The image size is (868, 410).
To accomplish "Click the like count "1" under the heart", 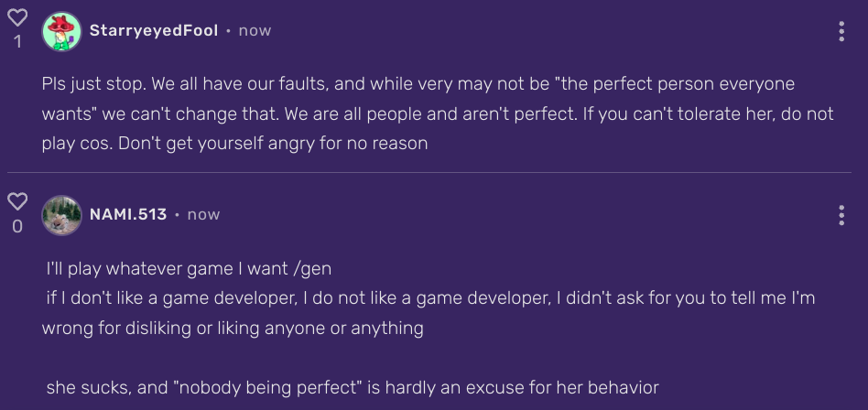I will (16, 42).
